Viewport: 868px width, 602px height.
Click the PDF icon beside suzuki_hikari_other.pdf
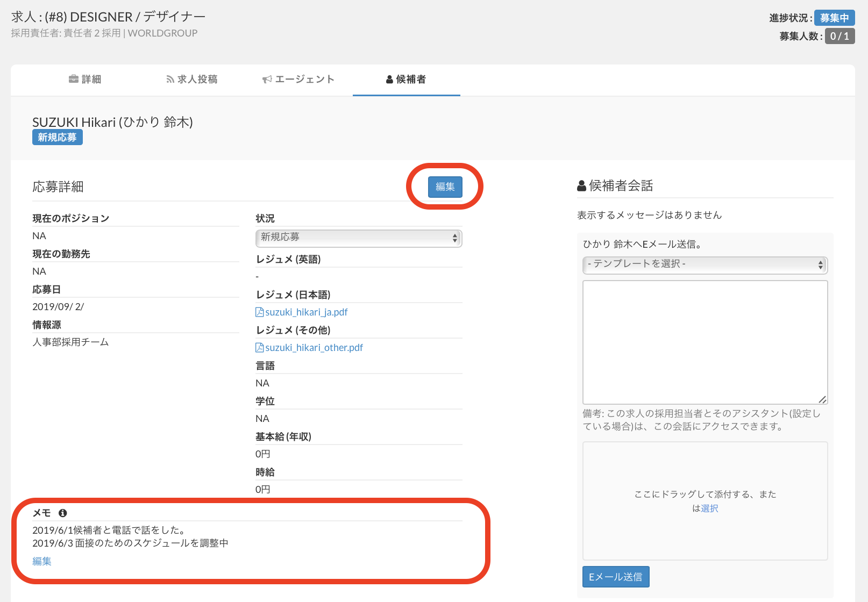(259, 348)
